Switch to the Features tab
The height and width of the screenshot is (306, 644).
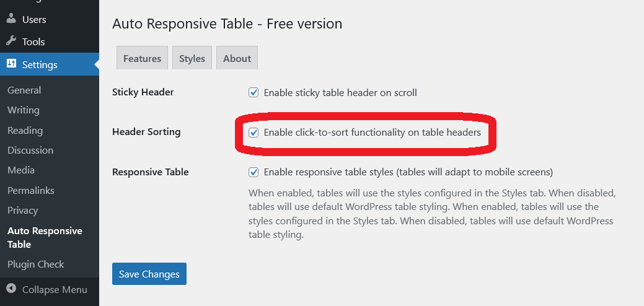tap(142, 58)
